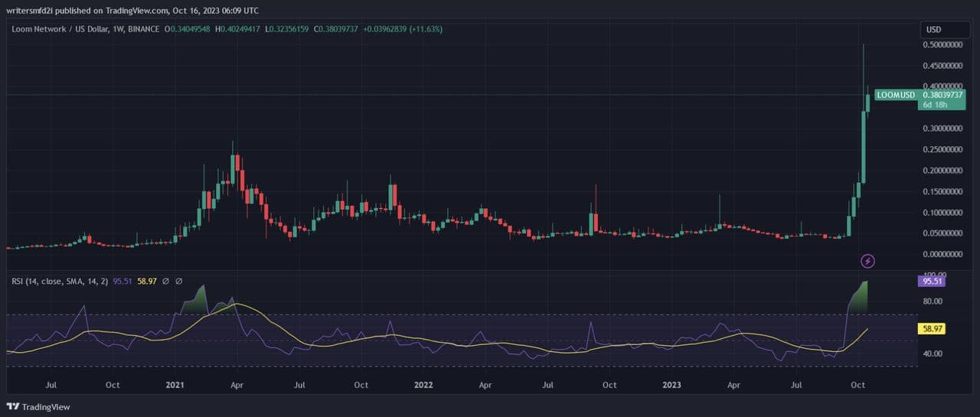Select the Loom Network / US Dollar symbol title

(84, 29)
